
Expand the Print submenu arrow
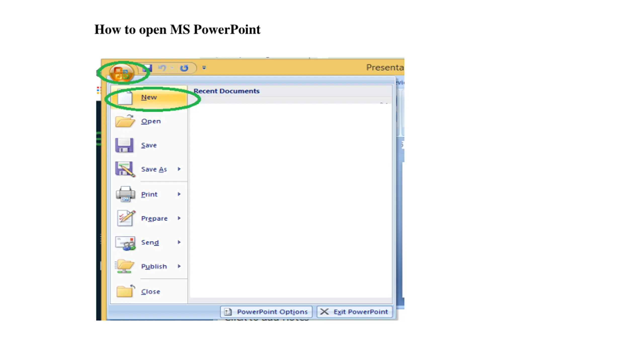(179, 194)
